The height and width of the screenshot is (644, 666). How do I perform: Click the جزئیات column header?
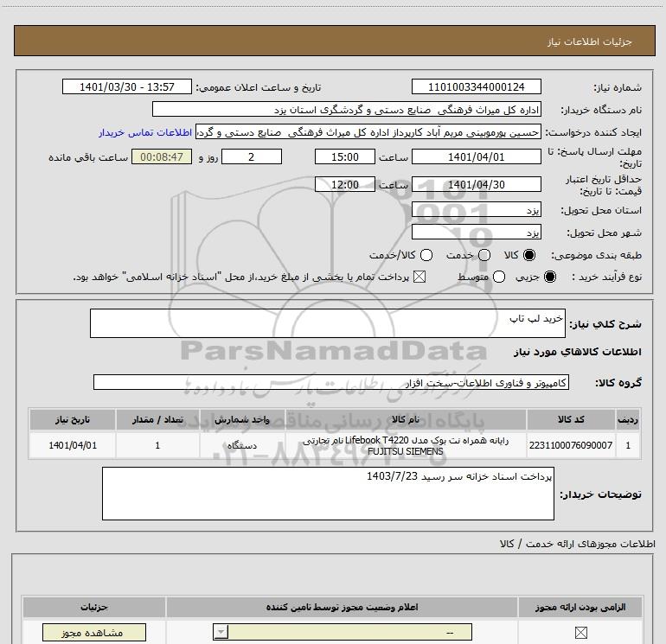coord(94,608)
